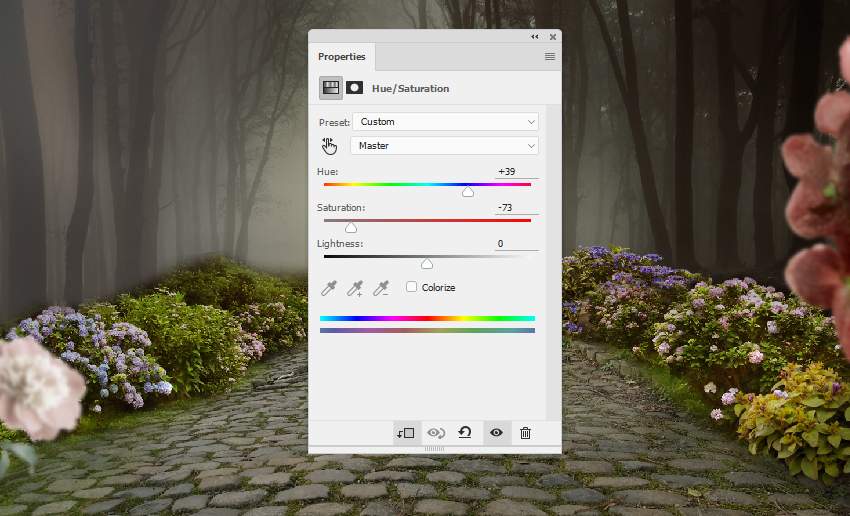850x516 pixels.
Task: View the previous adjustment state
Action: (x=436, y=433)
